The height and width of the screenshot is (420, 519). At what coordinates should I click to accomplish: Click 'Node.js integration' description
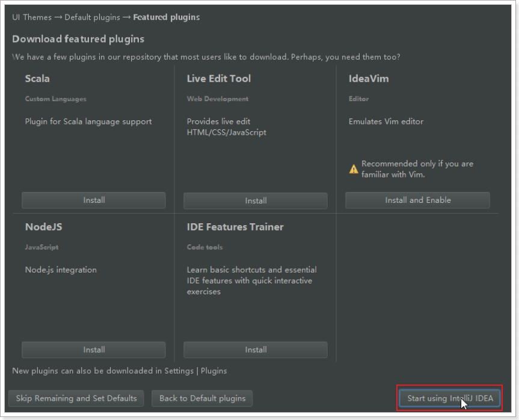(x=61, y=270)
